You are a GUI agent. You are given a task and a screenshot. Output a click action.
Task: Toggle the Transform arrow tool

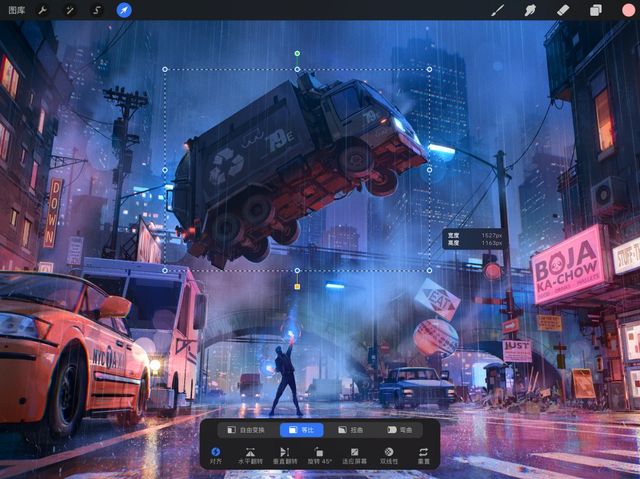click(124, 10)
